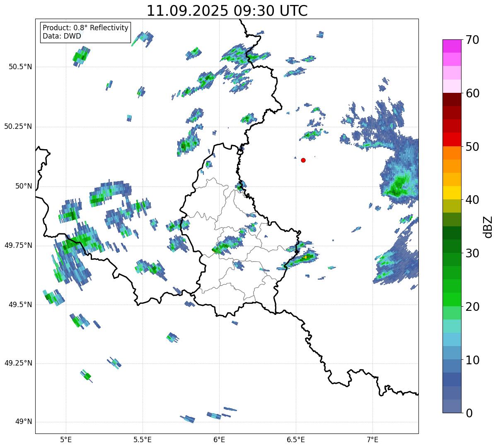
Task: Click the latitude label 49.5°N
Action: coord(20,305)
